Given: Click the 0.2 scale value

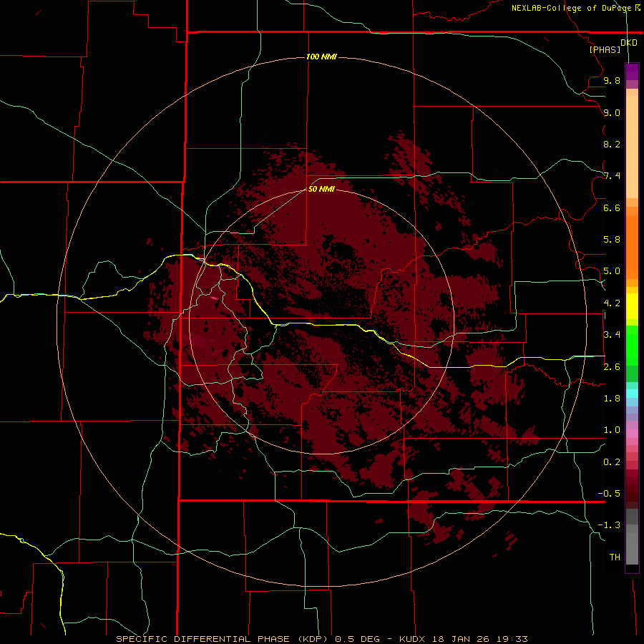Looking at the screenshot, I should (612, 462).
